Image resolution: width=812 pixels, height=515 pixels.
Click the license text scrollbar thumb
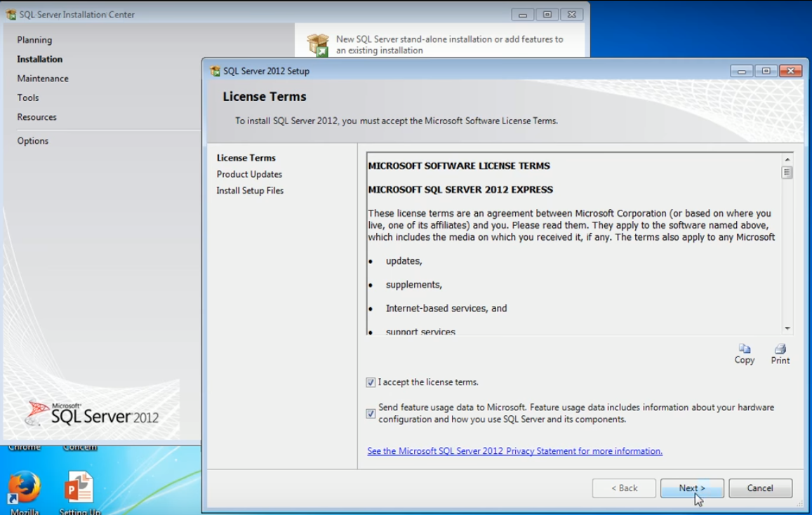tap(787, 173)
